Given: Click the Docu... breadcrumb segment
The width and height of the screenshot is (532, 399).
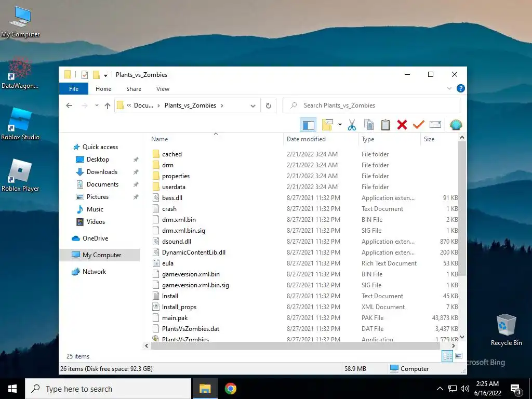Looking at the screenshot, I should [x=143, y=105].
